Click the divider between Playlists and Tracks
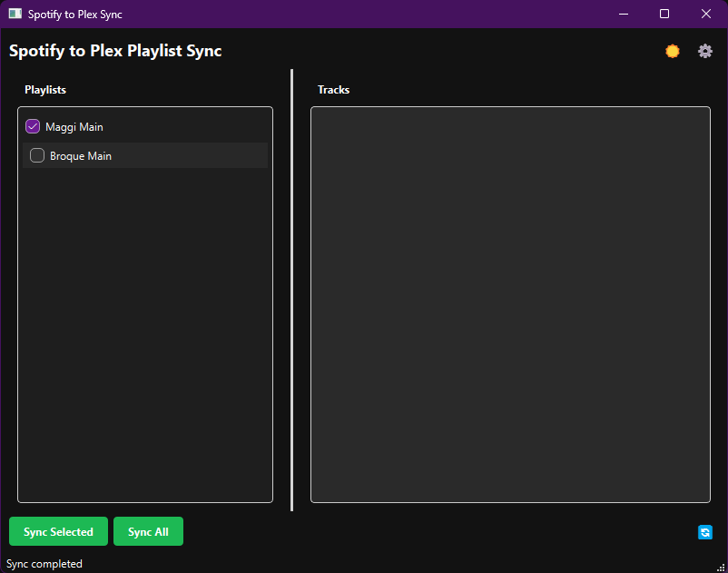728x573 pixels. 291,291
